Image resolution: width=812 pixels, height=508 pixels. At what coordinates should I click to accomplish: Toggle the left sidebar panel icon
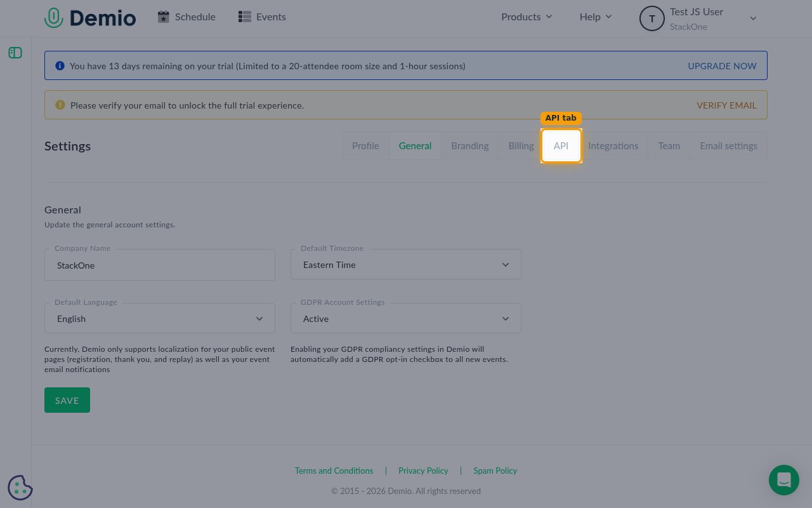(15, 53)
